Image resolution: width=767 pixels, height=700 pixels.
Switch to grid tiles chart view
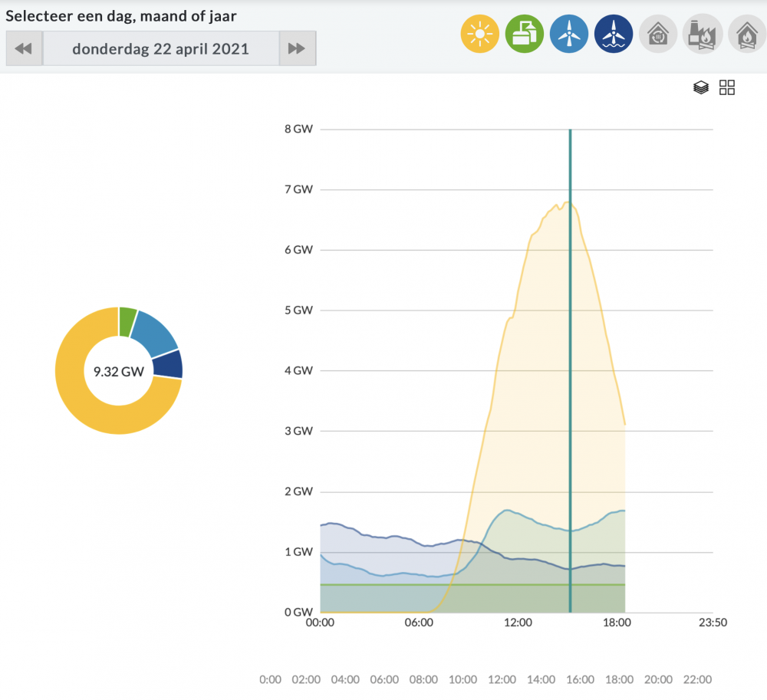(x=727, y=87)
